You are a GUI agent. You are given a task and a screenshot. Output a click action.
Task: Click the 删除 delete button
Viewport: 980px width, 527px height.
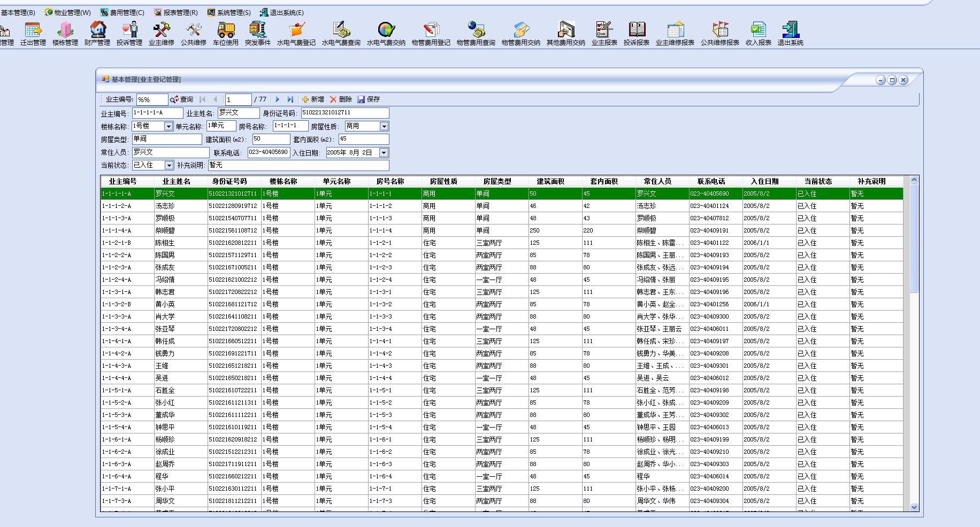[341, 99]
